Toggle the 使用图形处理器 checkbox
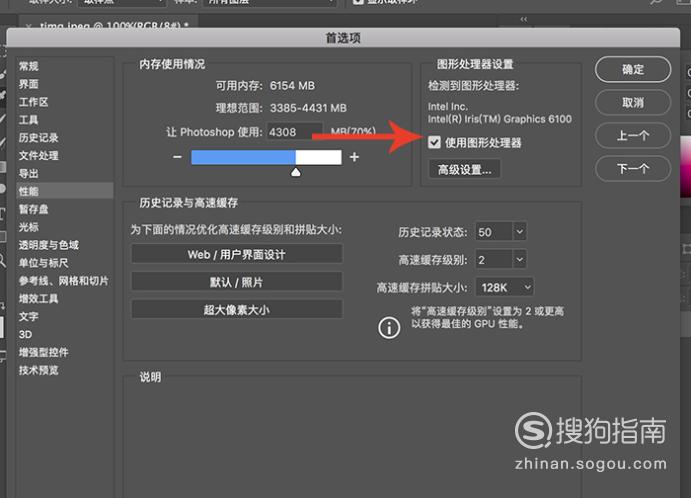This screenshot has height=498, width=691. point(435,142)
